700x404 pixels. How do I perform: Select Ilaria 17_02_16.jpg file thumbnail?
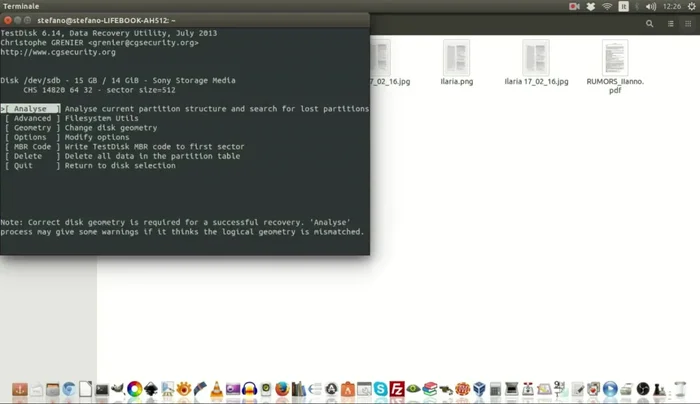coord(536,58)
